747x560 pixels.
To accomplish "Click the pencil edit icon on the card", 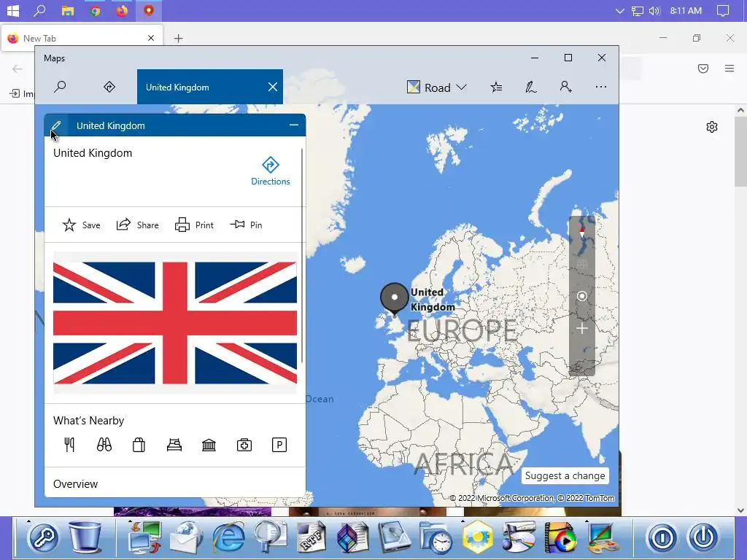I will coord(55,125).
